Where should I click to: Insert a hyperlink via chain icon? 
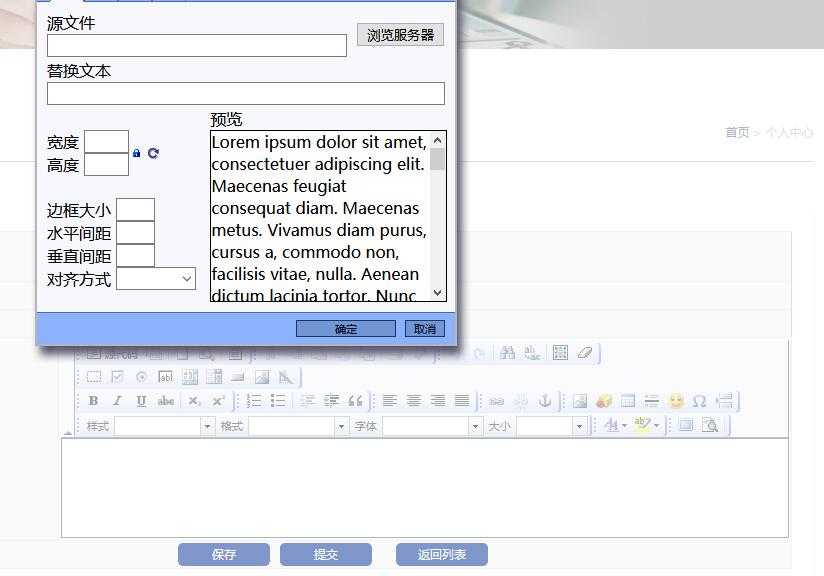[x=496, y=401]
